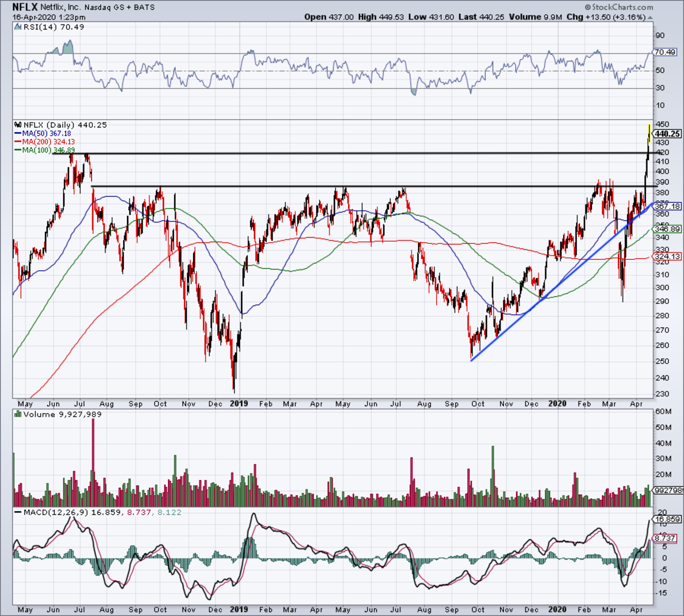684x616 pixels.
Task: Click the High 449.53 quote value
Action: pos(381,17)
